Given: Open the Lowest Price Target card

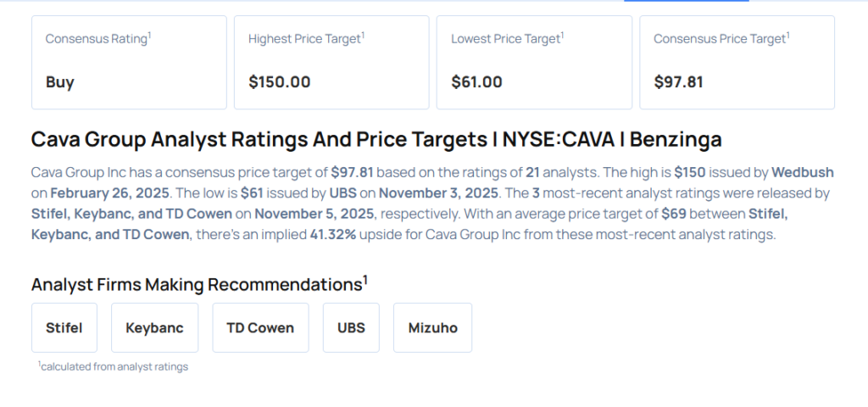Looking at the screenshot, I should click(x=534, y=62).
